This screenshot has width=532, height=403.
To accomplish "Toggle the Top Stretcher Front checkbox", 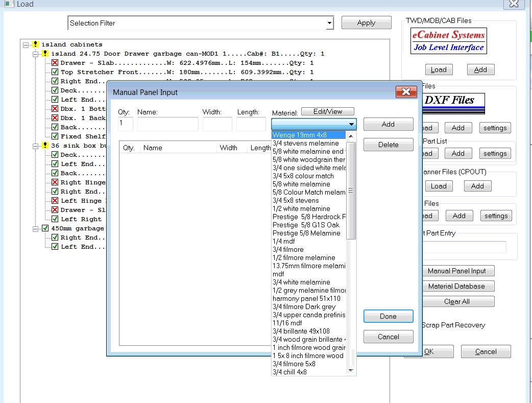I will coord(55,72).
